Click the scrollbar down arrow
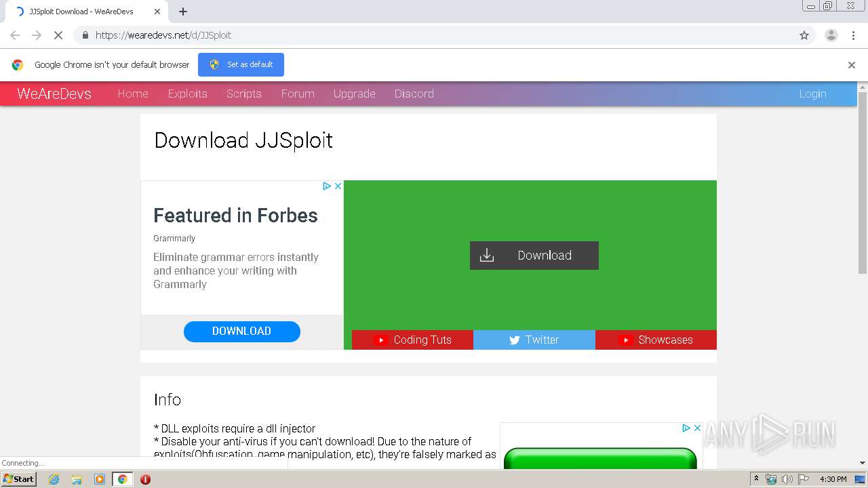This screenshot has height=488, width=868. [863, 463]
